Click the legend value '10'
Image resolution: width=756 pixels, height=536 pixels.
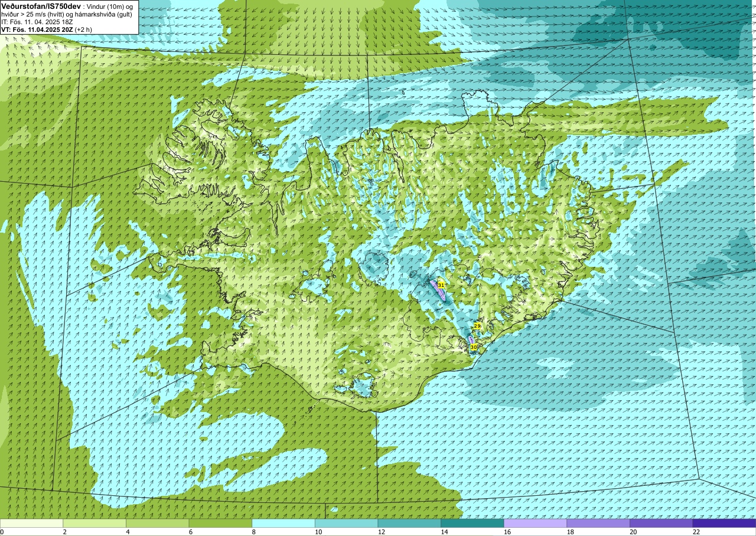318,532
